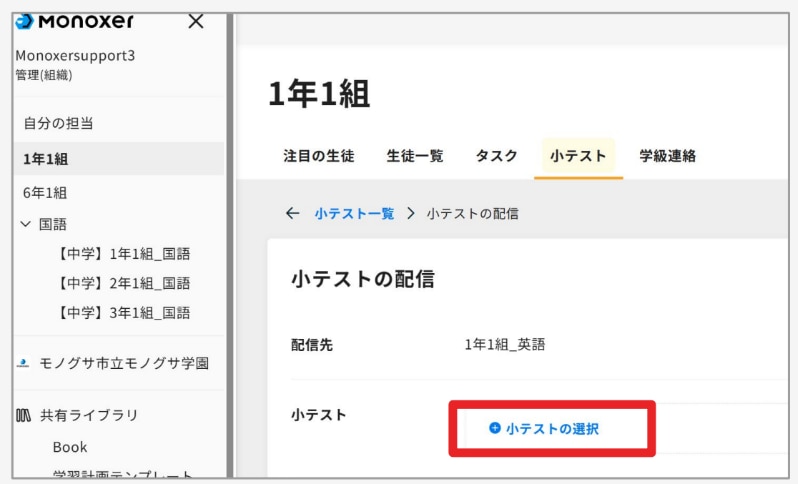Image resolution: width=798 pixels, height=484 pixels.
Task: Go to the 学級連絡 tab
Action: [667, 156]
